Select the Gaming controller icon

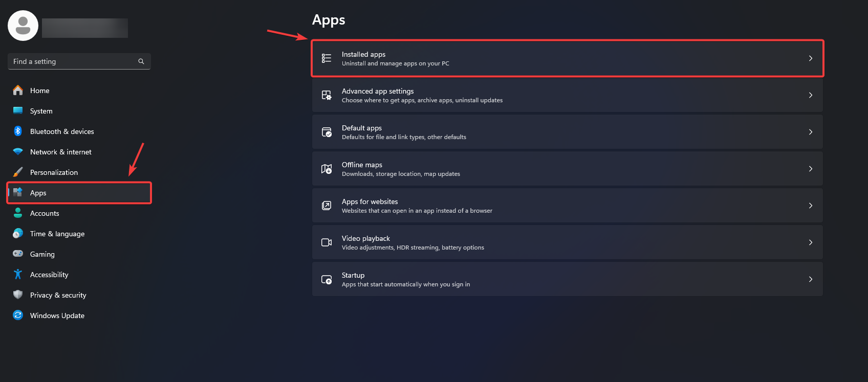pyautogui.click(x=17, y=254)
